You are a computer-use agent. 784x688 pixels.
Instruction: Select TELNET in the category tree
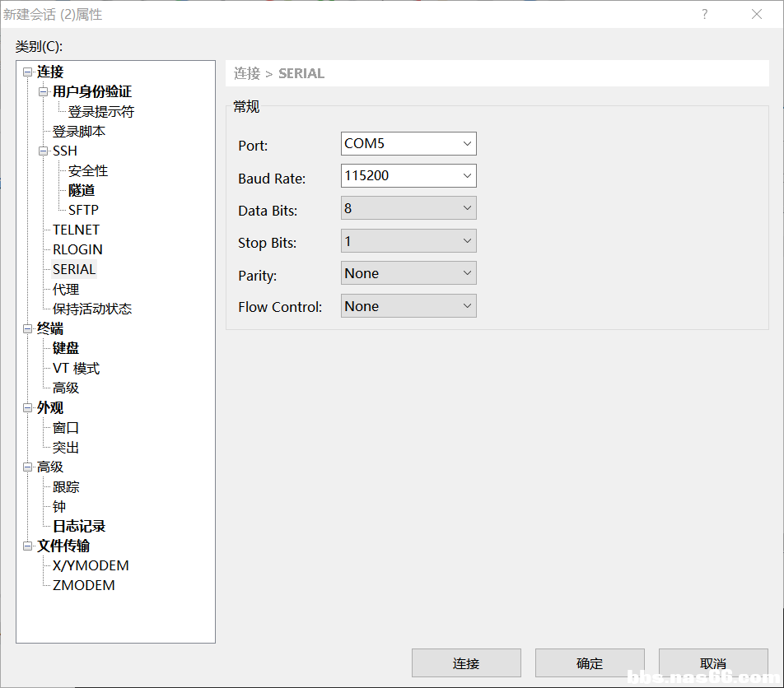(76, 230)
